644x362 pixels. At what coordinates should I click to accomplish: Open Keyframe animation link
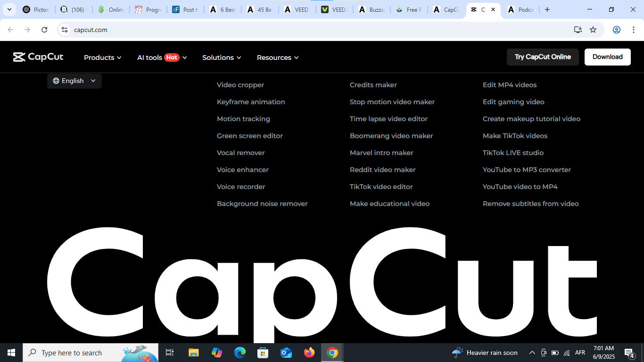251,102
